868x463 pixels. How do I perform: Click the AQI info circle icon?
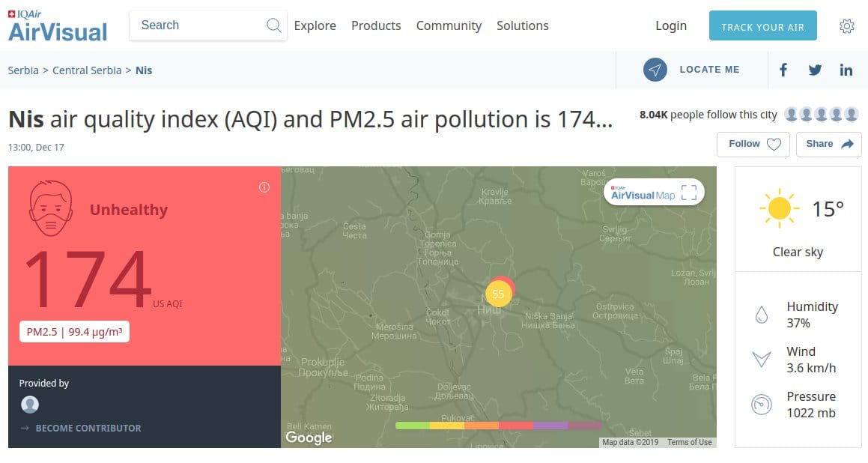pos(264,187)
